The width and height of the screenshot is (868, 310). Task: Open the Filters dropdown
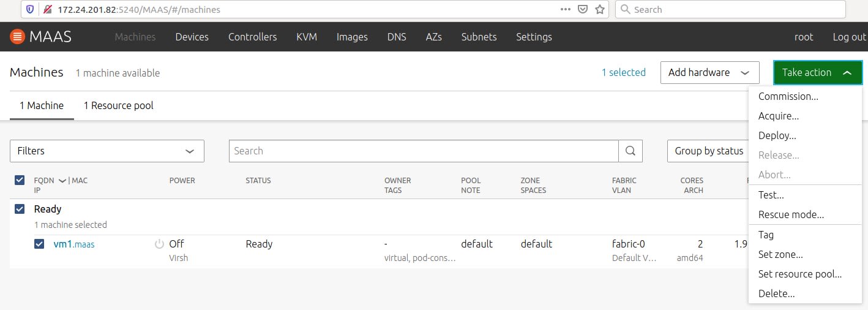click(x=107, y=151)
